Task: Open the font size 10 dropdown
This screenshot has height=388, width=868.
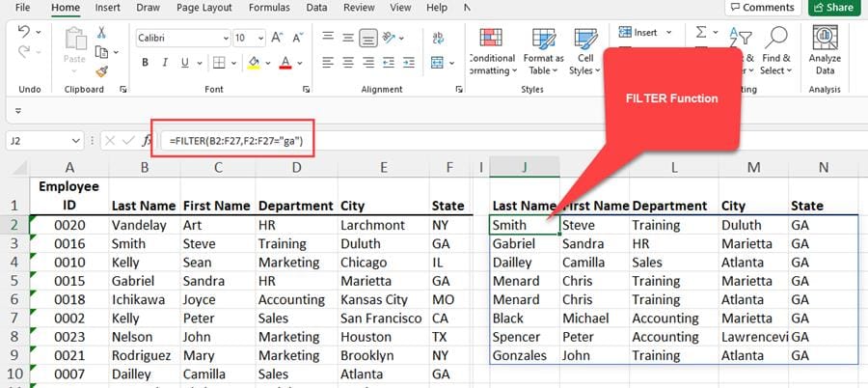Action: [260, 39]
